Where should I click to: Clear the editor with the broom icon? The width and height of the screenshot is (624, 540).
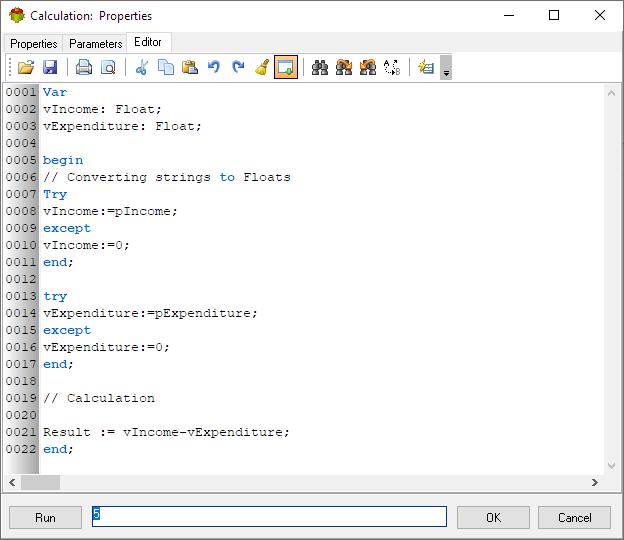point(262,67)
